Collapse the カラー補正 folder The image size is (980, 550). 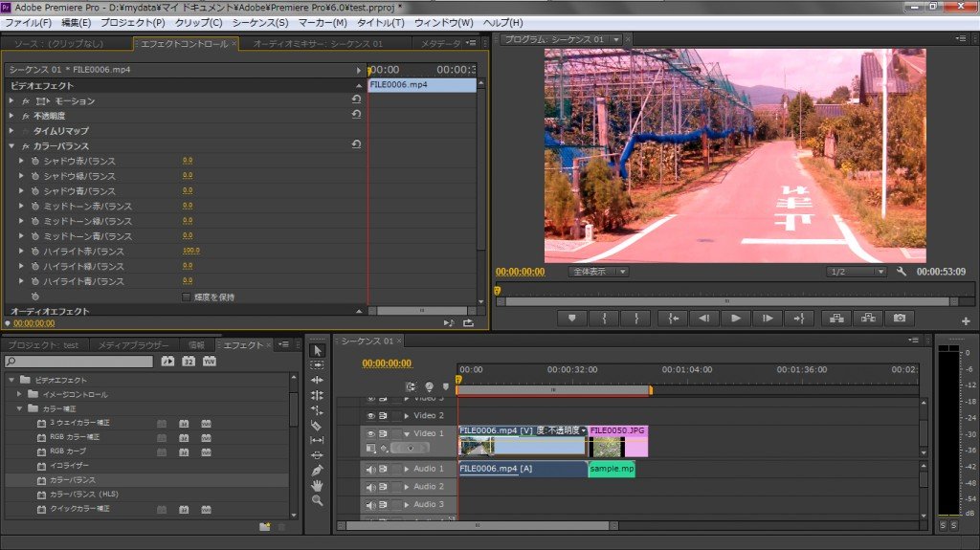[x=19, y=408]
